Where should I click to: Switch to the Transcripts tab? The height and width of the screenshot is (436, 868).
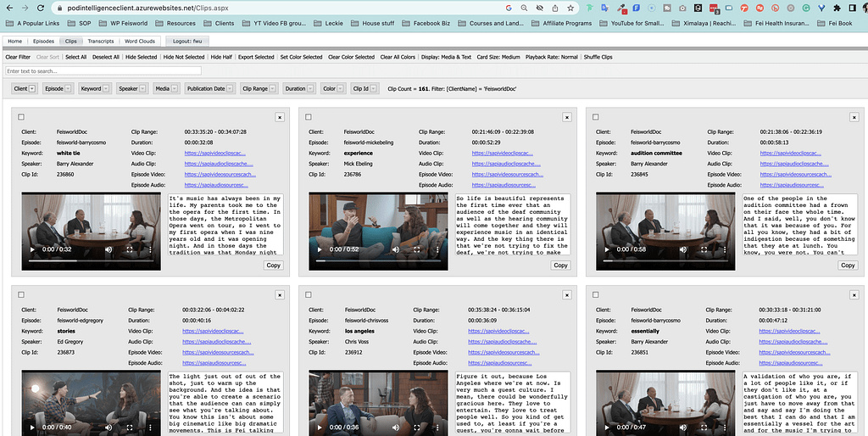[x=100, y=41]
